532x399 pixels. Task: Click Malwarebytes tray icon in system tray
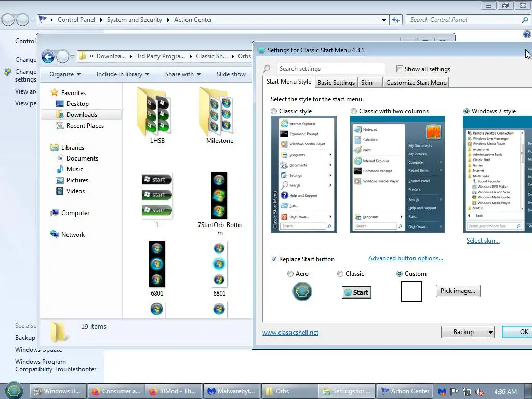(442, 392)
